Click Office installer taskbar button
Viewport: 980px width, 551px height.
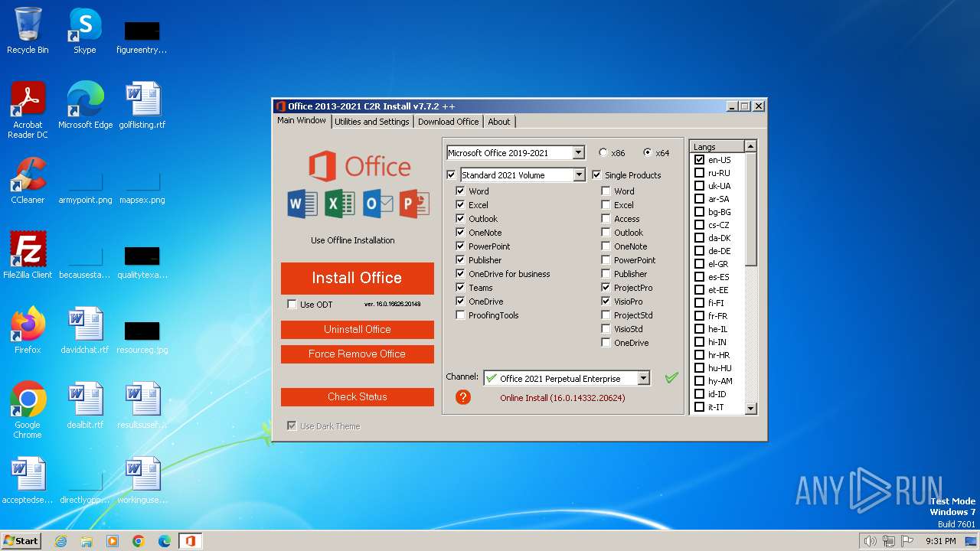190,541
